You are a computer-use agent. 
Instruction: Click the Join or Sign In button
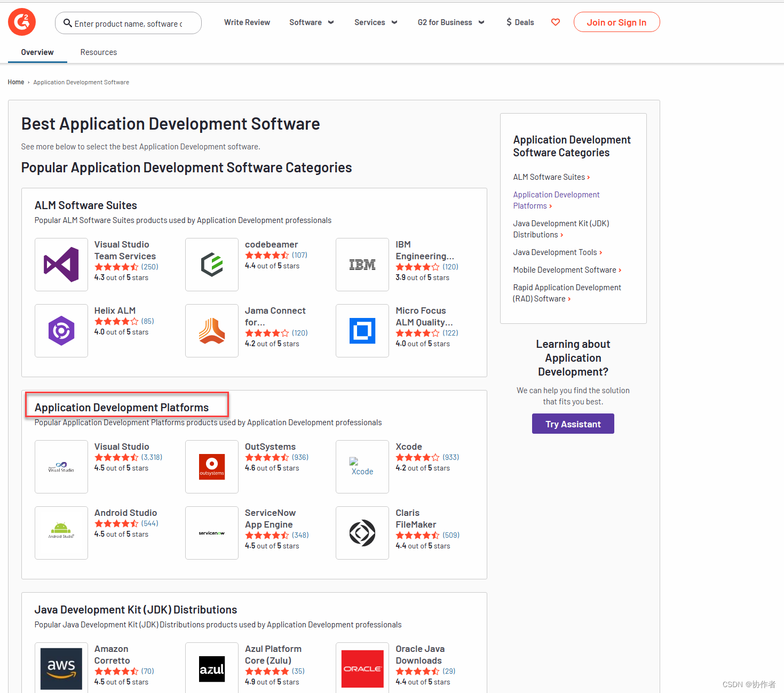pyautogui.click(x=616, y=22)
